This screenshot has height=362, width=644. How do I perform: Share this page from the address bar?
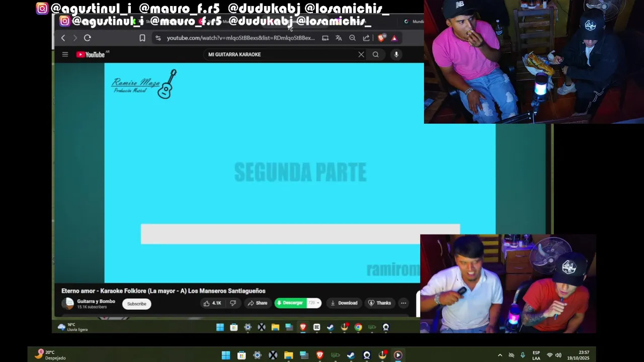coord(366,38)
